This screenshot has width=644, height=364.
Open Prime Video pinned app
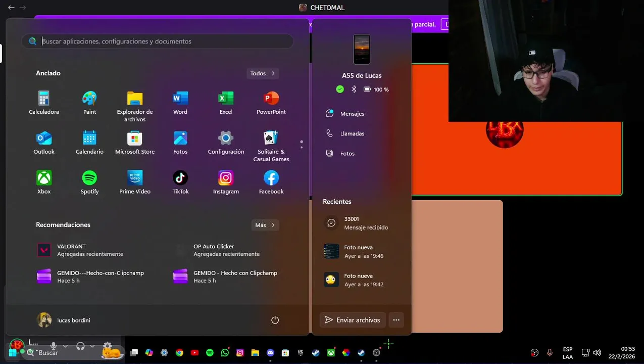[x=135, y=183]
